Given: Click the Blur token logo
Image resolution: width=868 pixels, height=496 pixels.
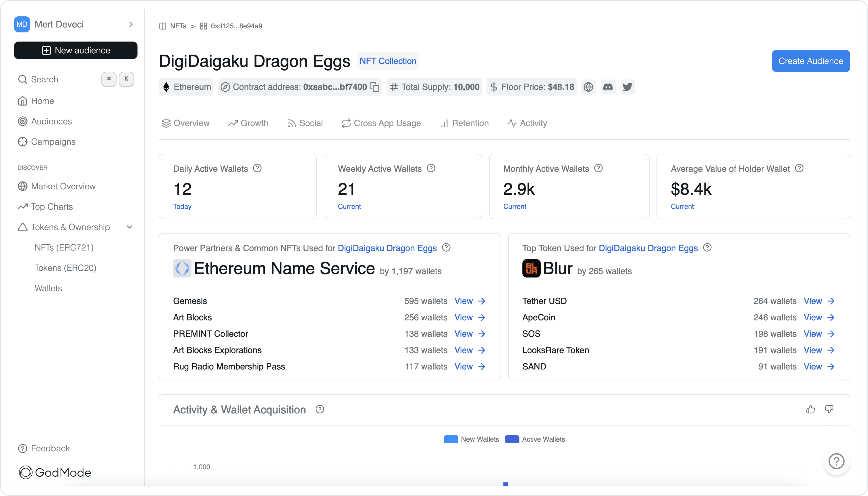Looking at the screenshot, I should (x=531, y=268).
